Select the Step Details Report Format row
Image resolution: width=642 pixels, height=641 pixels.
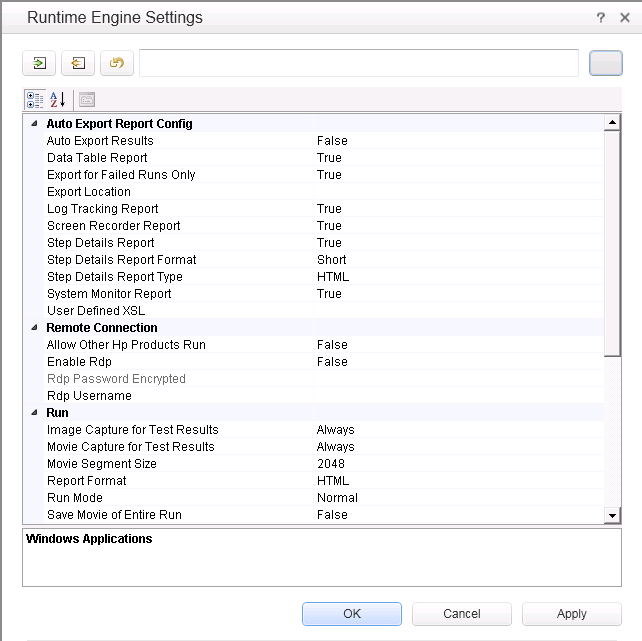121,260
